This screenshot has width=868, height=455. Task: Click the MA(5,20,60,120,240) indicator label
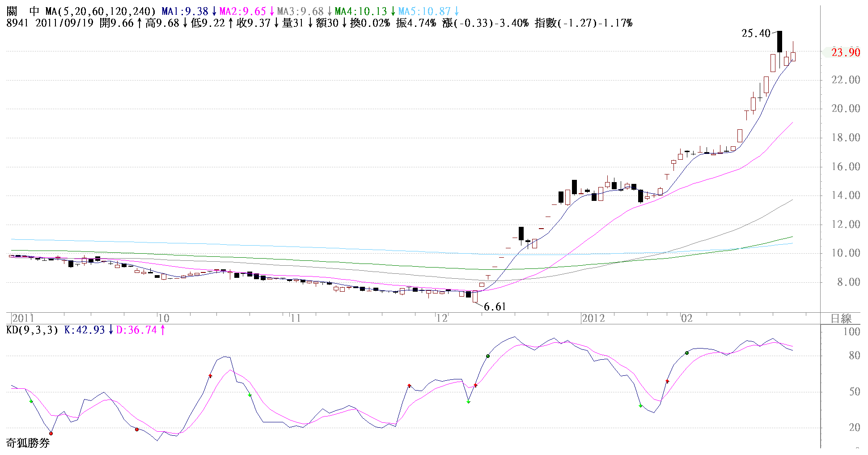[x=101, y=11]
